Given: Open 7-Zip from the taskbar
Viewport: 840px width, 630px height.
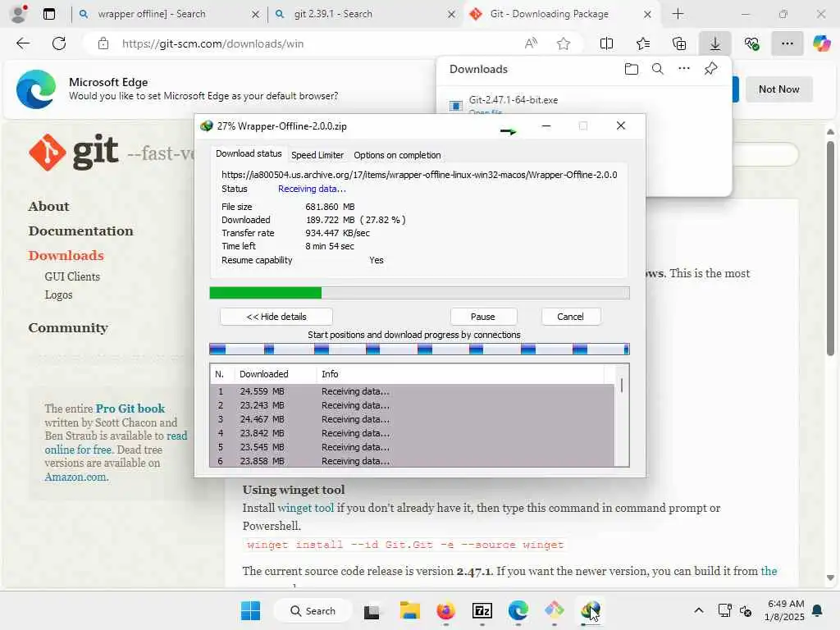Looking at the screenshot, I should coord(482,610).
